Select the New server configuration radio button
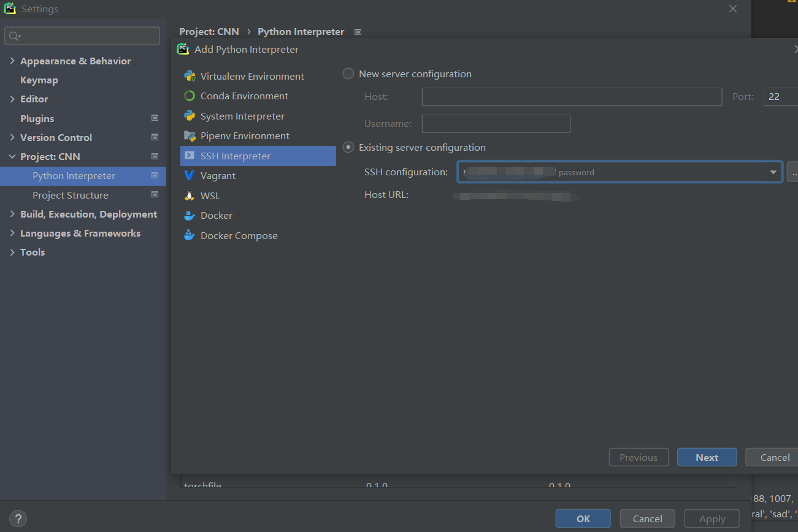Viewport: 798px width, 532px height. 348,73
